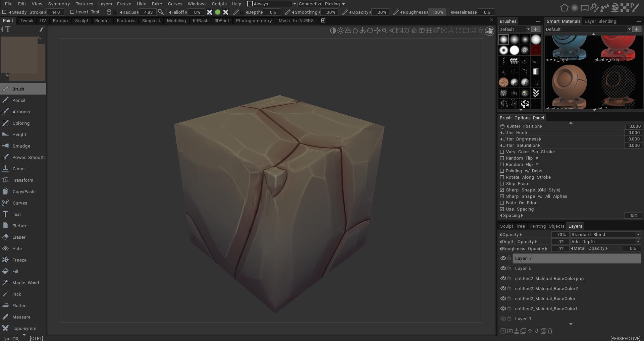Click the move arrows icon in viewport toolbar
Viewport: 644px width, 341px height.
click(x=377, y=31)
